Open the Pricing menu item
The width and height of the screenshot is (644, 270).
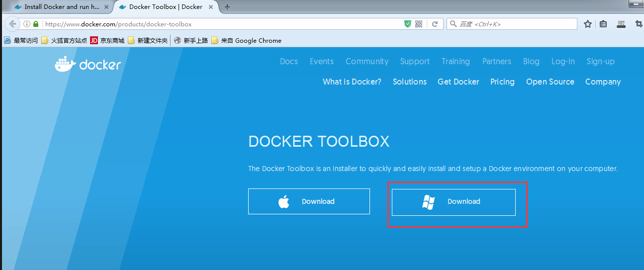(502, 82)
